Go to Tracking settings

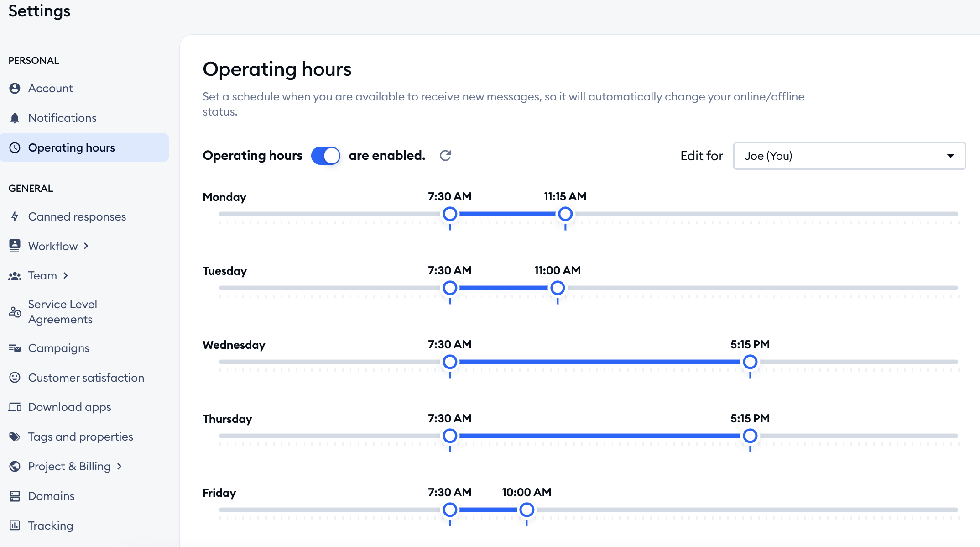click(x=51, y=525)
